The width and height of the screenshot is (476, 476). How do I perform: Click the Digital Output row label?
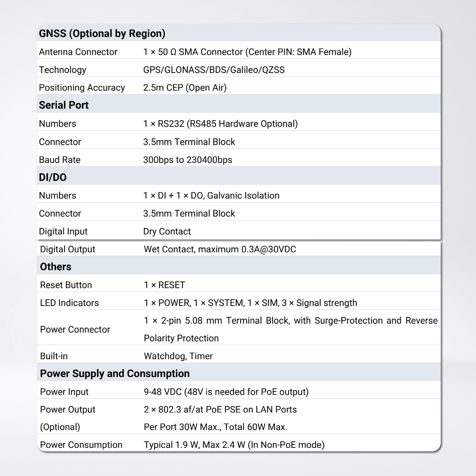coord(68,249)
